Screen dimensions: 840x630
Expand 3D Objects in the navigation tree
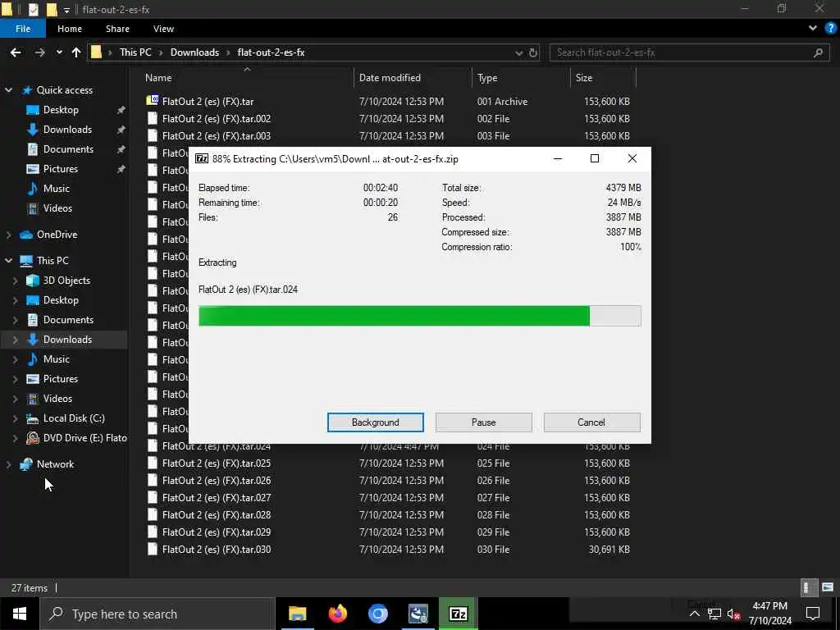tap(15, 281)
